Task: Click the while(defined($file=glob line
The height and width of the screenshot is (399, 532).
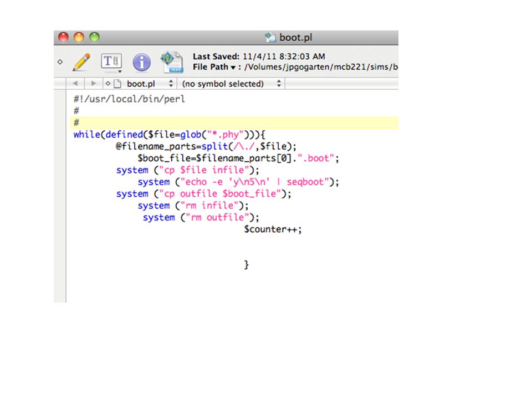Action: coord(170,135)
